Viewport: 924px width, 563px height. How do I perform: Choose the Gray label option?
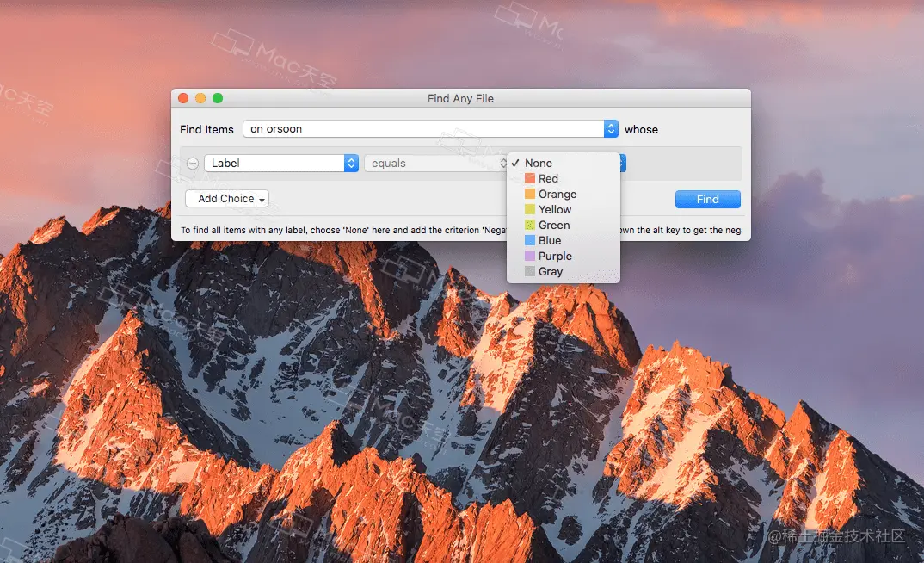coord(563,271)
